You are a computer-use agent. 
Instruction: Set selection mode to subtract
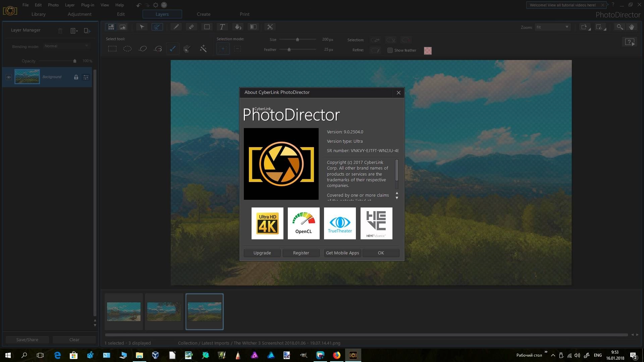click(x=237, y=49)
